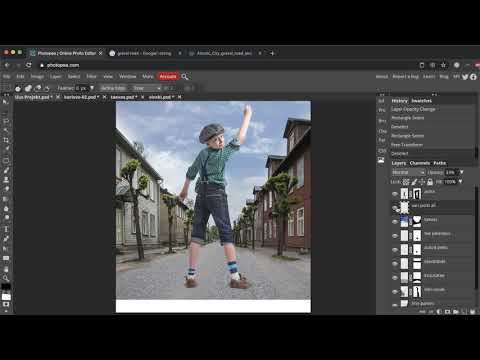
Task: Open the Learn link
Action: [x=429, y=77]
